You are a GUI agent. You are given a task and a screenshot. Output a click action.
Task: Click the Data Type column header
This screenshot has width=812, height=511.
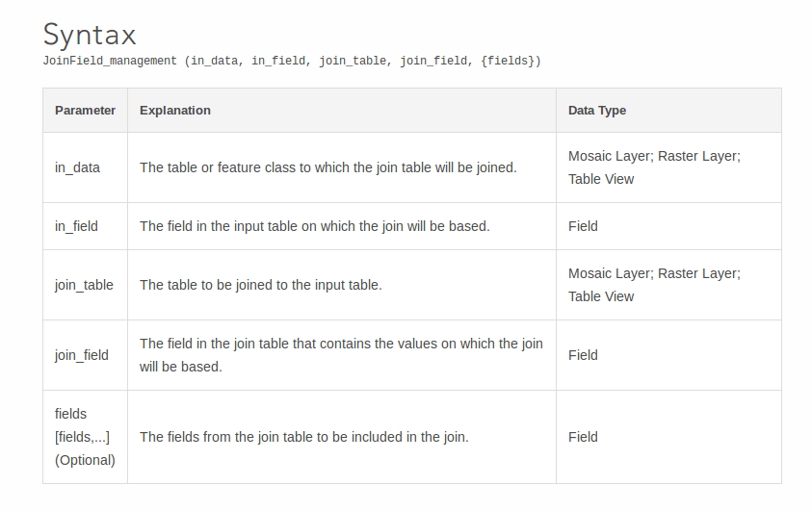597,111
